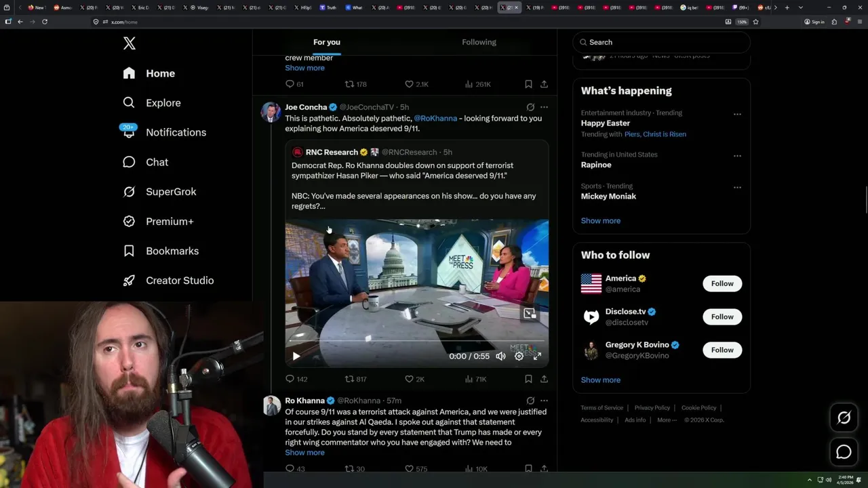Click browser Sign in button

tap(814, 22)
